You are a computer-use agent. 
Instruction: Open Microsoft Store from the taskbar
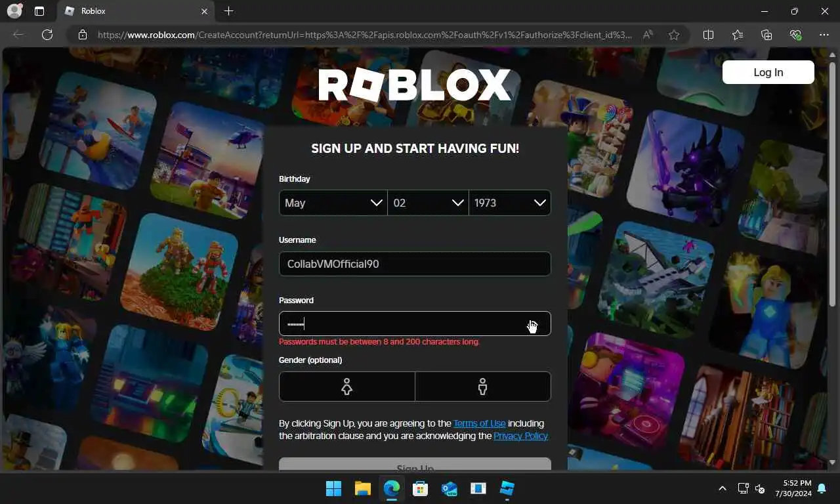421,488
